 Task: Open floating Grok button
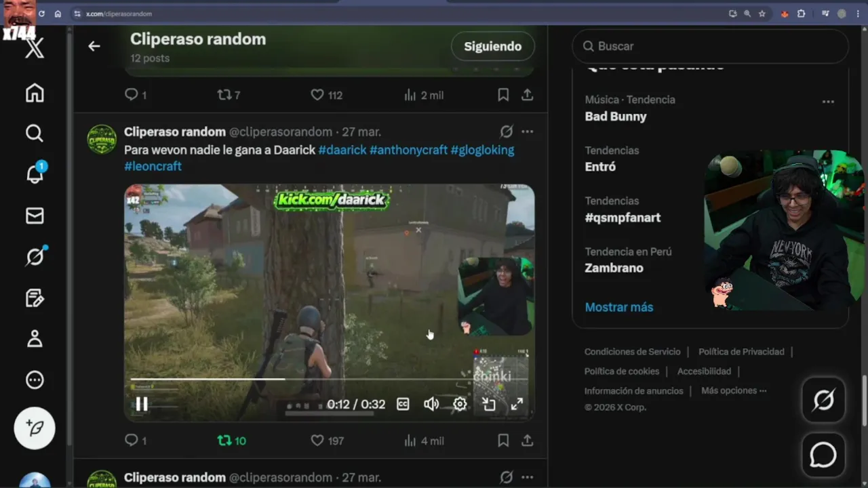[x=824, y=401]
